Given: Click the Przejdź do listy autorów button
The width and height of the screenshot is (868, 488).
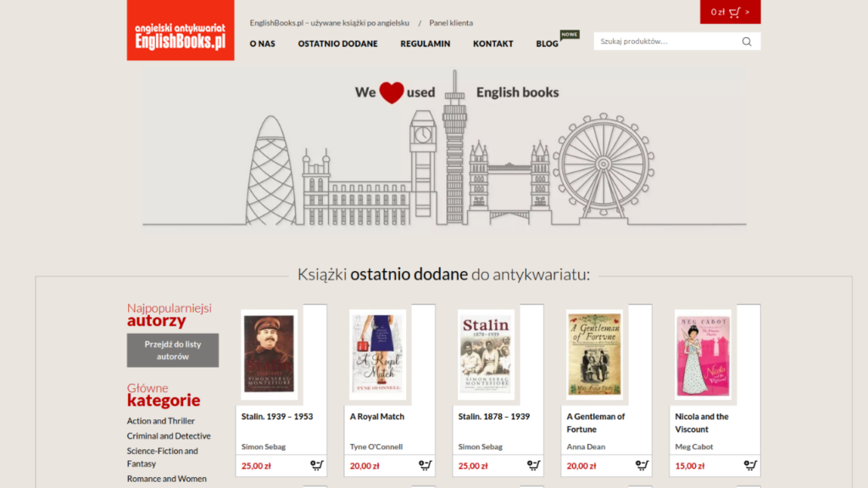Looking at the screenshot, I should pyautogui.click(x=173, y=350).
